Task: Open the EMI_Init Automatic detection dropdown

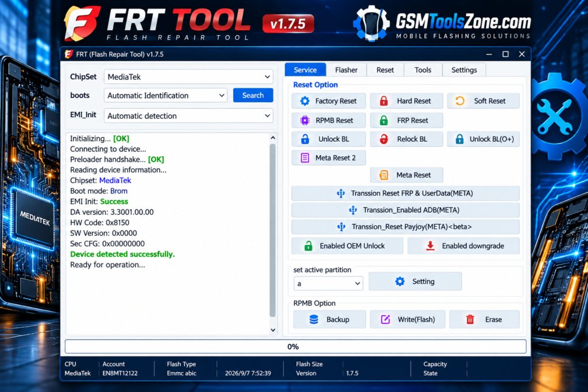Action: point(188,116)
